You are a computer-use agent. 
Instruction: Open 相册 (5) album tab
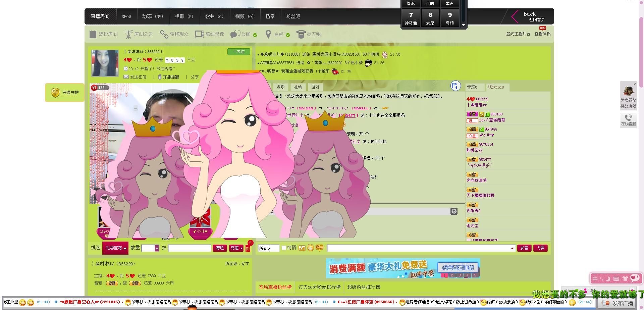point(184,16)
